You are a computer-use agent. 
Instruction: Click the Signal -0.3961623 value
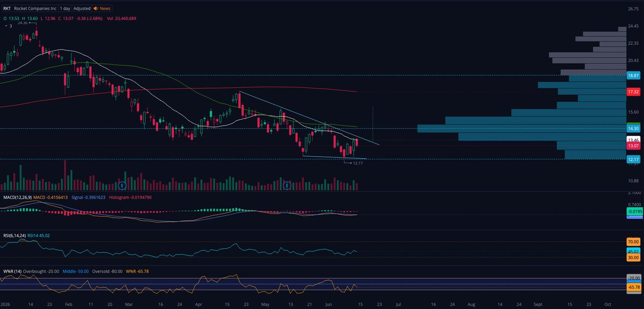tap(89, 198)
